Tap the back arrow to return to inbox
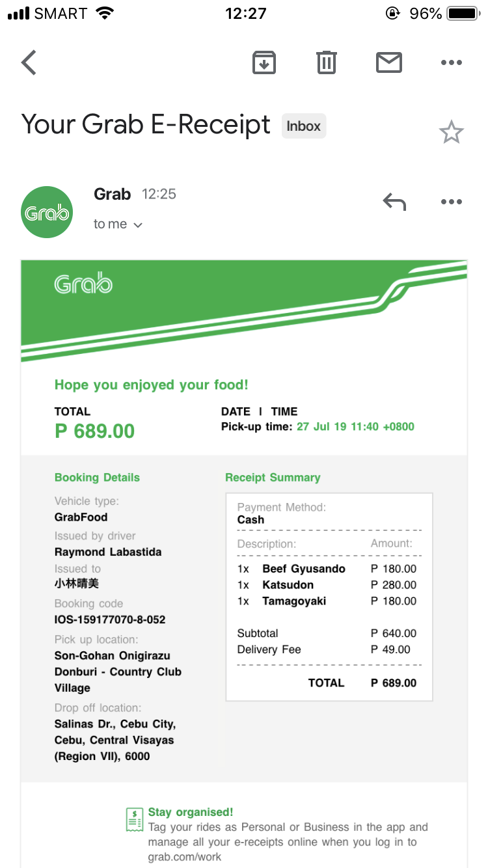The width and height of the screenshot is (488, 868). [x=29, y=63]
